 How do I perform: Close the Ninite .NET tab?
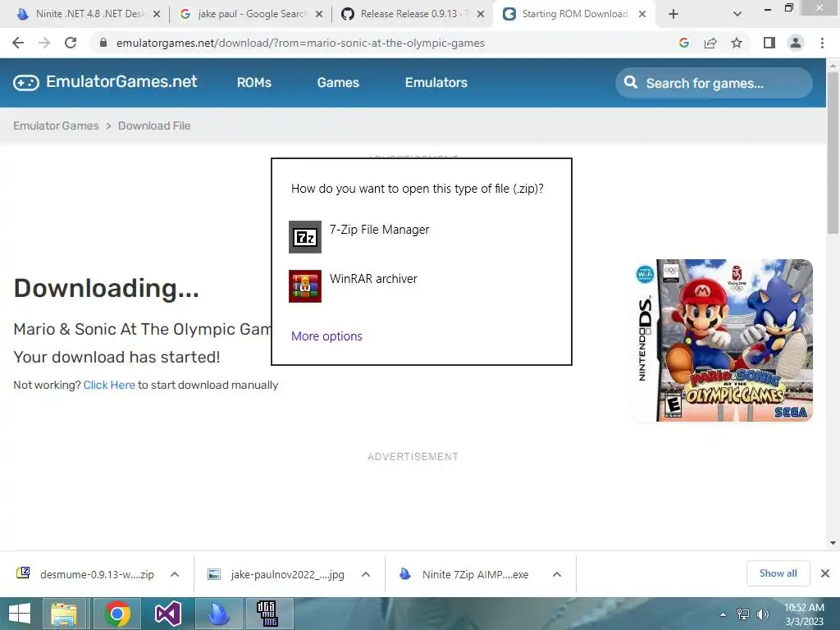pyautogui.click(x=157, y=14)
